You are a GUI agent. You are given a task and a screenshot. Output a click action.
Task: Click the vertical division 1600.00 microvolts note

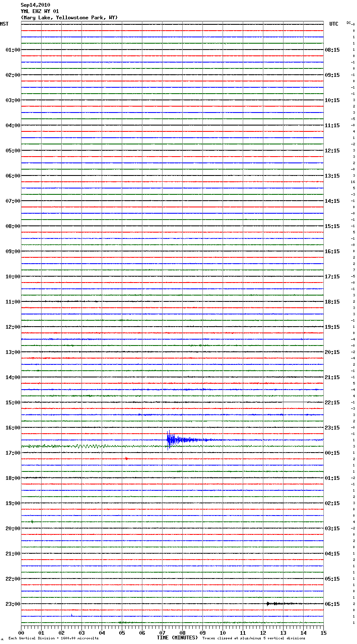point(53,639)
